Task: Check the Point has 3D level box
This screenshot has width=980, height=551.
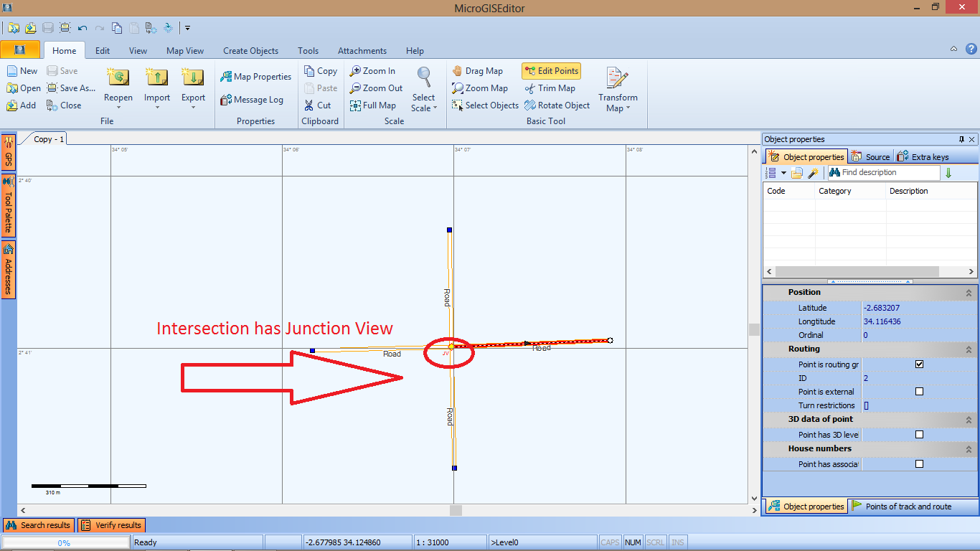Action: pos(919,435)
